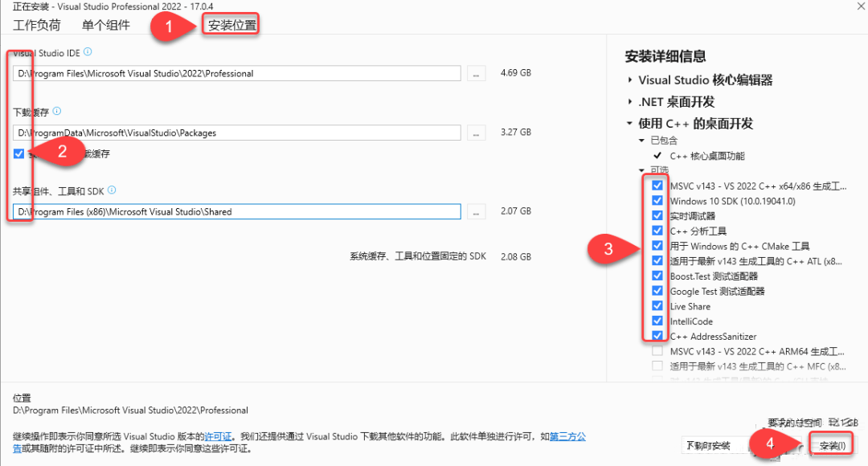The height and width of the screenshot is (466, 868).
Task: Expand .NET 桌面开发 node
Action: pos(630,102)
